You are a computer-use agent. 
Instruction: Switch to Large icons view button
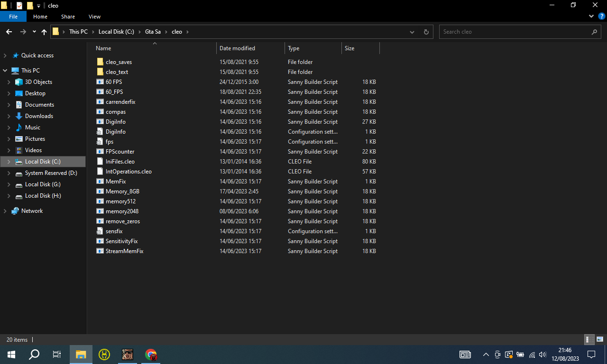tap(600, 339)
